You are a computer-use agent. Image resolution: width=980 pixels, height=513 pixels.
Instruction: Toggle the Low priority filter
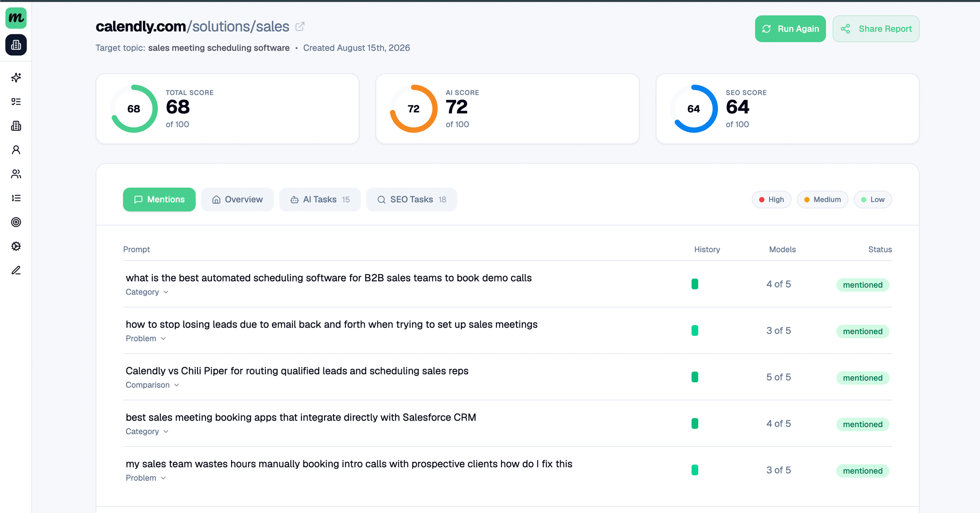873,200
